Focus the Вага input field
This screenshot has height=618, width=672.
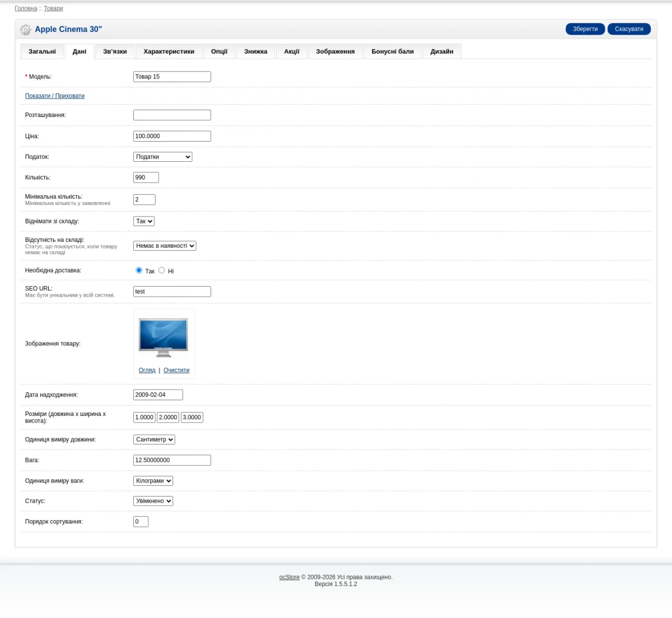click(x=172, y=460)
